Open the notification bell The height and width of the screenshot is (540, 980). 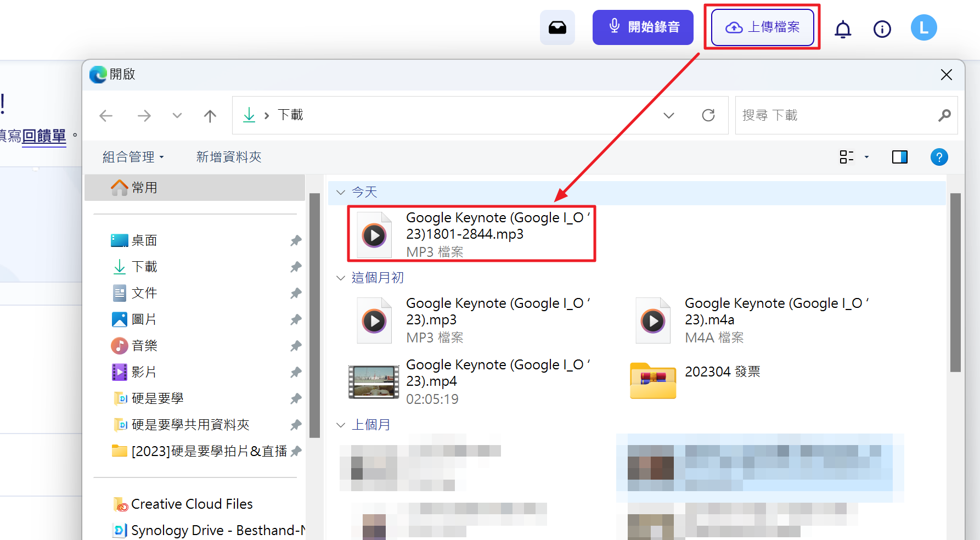tap(842, 29)
